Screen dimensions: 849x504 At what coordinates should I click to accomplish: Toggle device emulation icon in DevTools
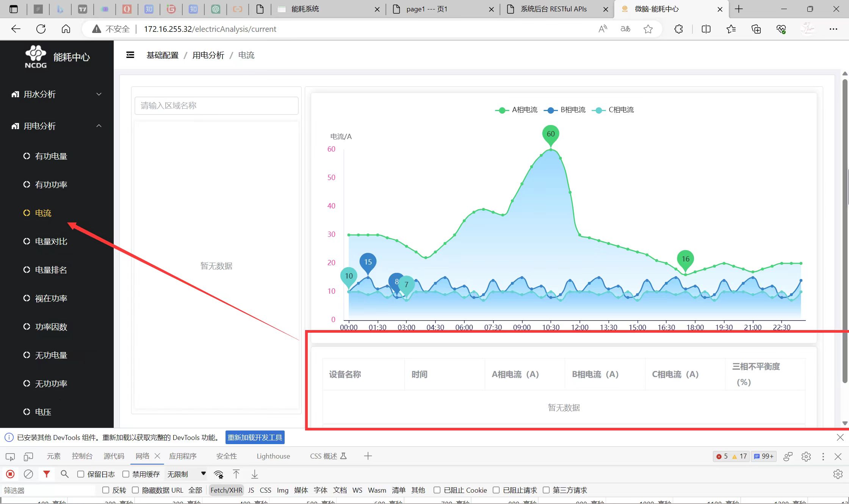click(x=28, y=456)
